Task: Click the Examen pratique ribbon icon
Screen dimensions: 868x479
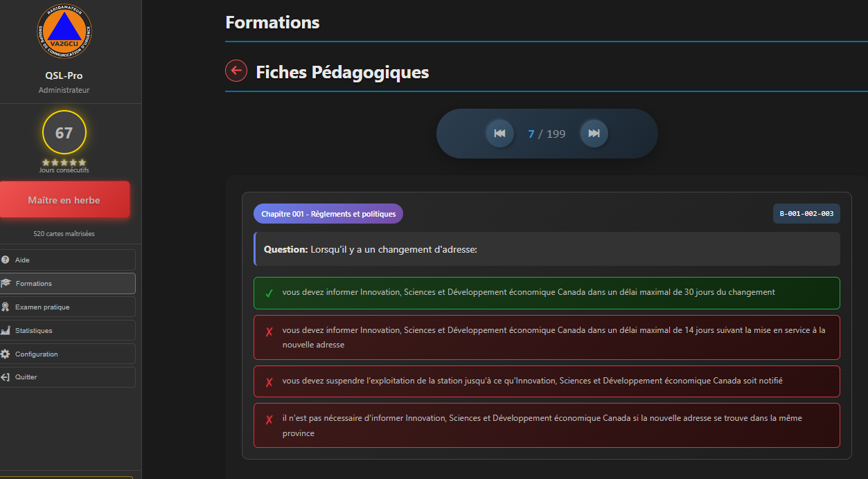Action: pyautogui.click(x=6, y=307)
